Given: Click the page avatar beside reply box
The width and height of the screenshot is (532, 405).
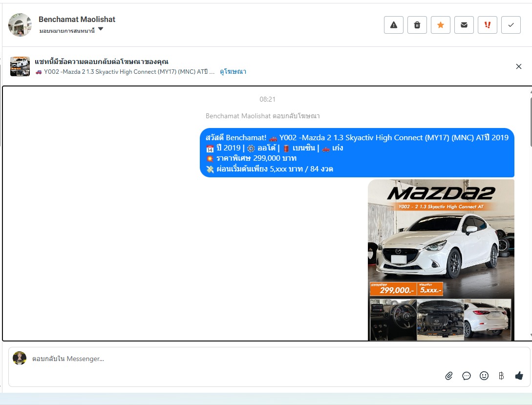Looking at the screenshot, I should 20,358.
